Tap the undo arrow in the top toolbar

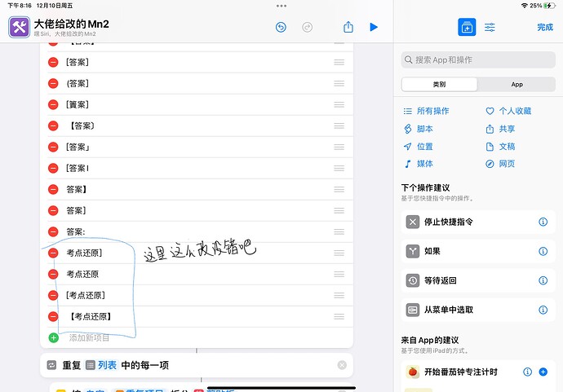tap(281, 27)
